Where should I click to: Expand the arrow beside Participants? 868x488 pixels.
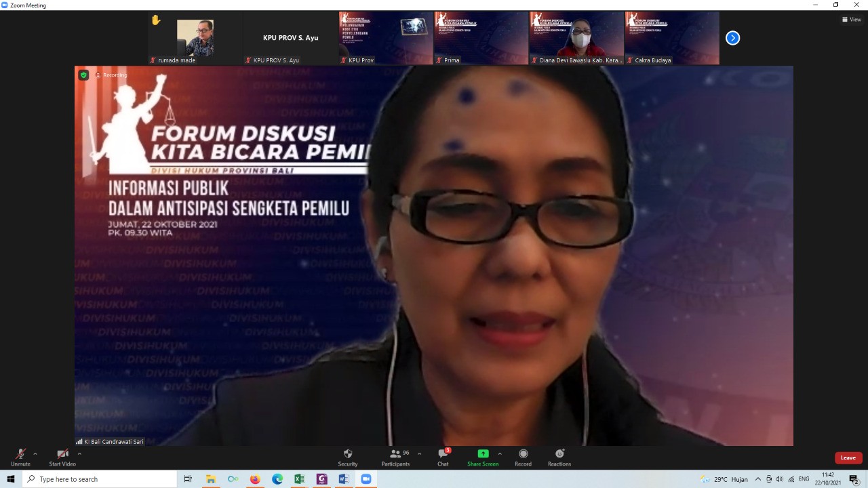pos(419,454)
